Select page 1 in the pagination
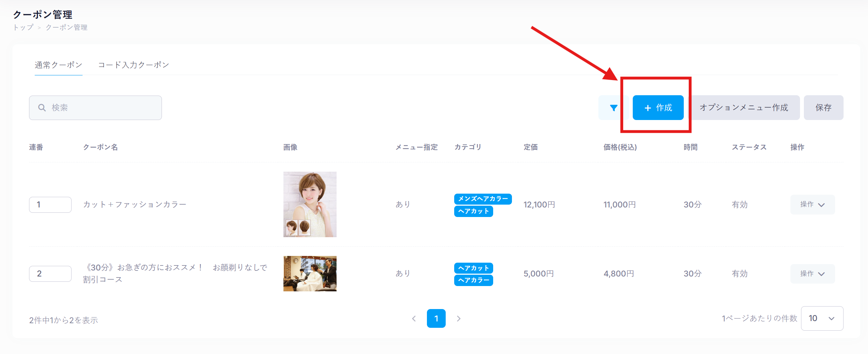The image size is (868, 354). click(436, 319)
